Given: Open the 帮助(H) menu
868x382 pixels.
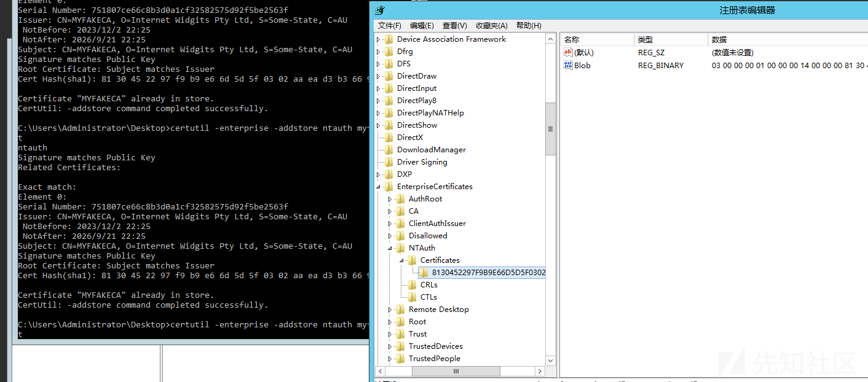Looking at the screenshot, I should coord(529,25).
